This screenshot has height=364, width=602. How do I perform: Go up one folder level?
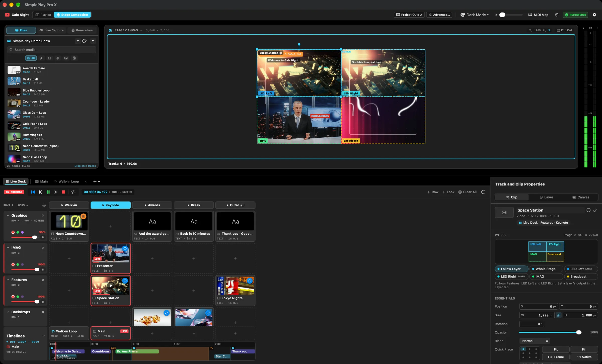pyautogui.click(x=78, y=41)
